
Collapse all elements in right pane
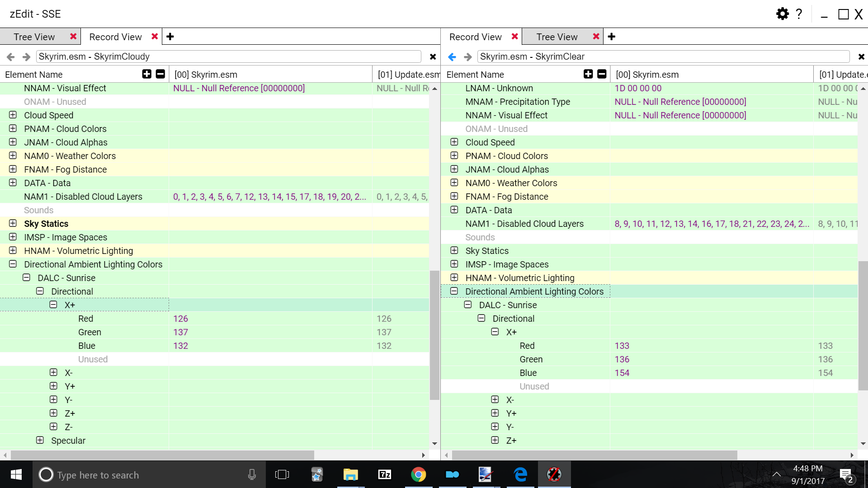602,74
